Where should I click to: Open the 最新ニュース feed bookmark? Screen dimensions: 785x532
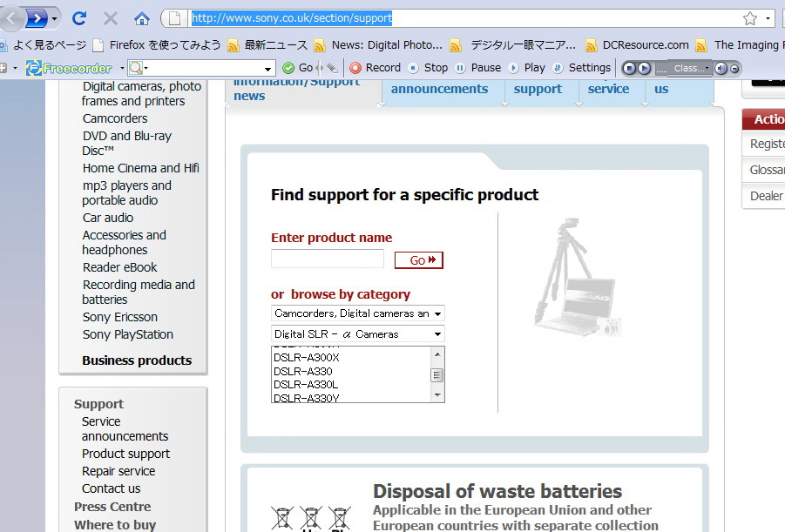(267, 45)
